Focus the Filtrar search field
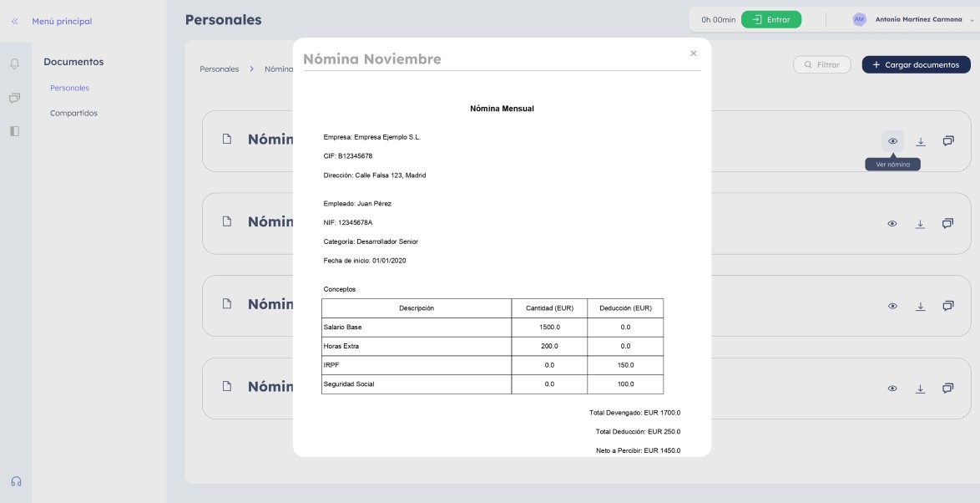 tap(822, 64)
